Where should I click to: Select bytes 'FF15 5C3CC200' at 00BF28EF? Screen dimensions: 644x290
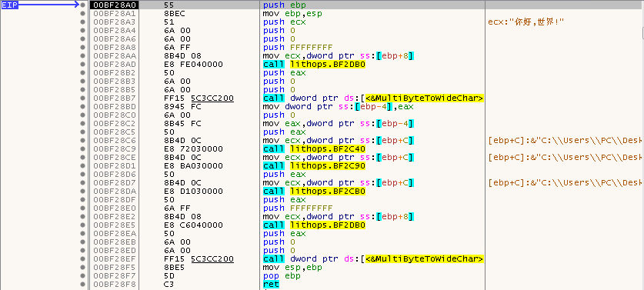[199, 258]
